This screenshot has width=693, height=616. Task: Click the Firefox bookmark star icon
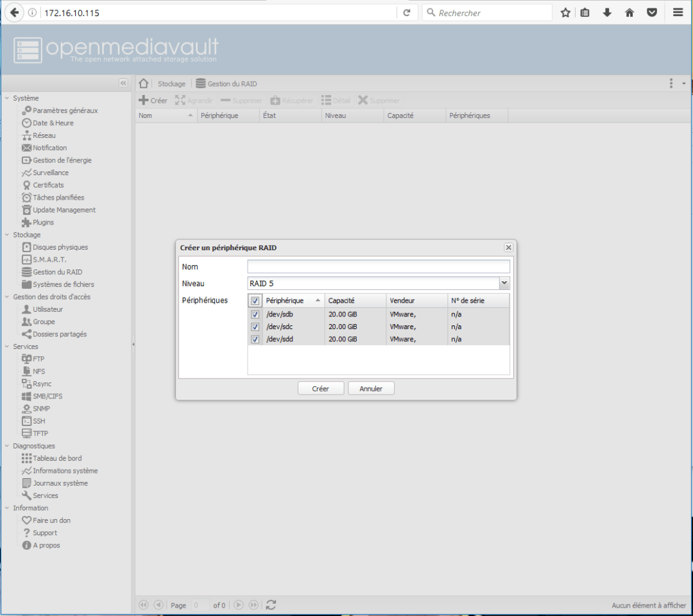coord(565,13)
